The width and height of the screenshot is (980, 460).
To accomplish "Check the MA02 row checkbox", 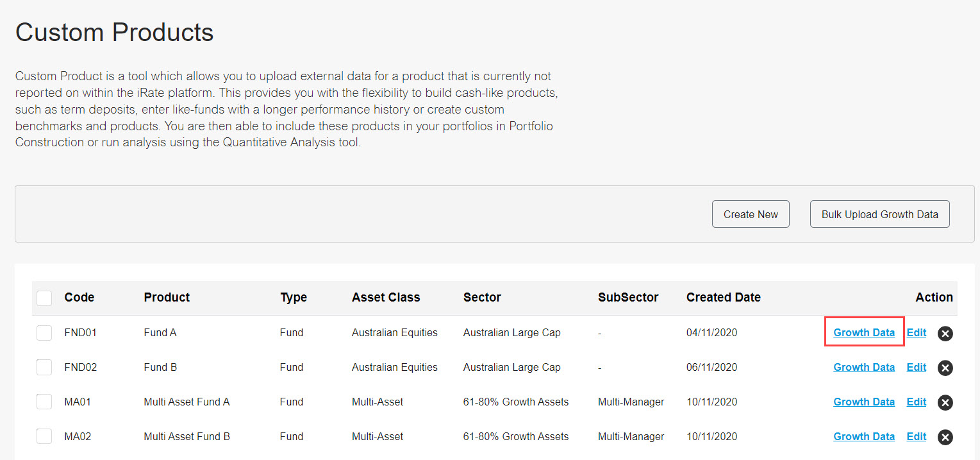I will pos(44,437).
